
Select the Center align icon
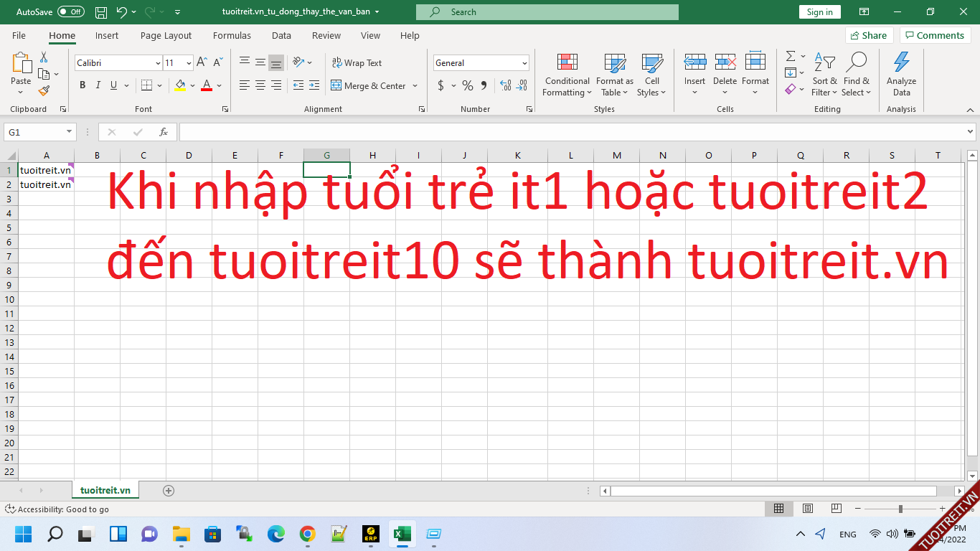pos(260,85)
